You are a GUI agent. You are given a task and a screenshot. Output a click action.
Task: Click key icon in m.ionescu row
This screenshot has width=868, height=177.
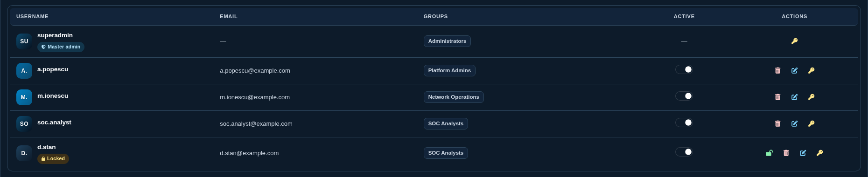[811, 97]
